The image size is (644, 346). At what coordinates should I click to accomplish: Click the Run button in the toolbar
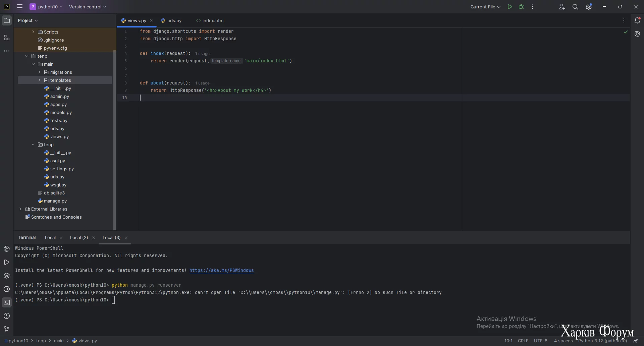pos(509,7)
